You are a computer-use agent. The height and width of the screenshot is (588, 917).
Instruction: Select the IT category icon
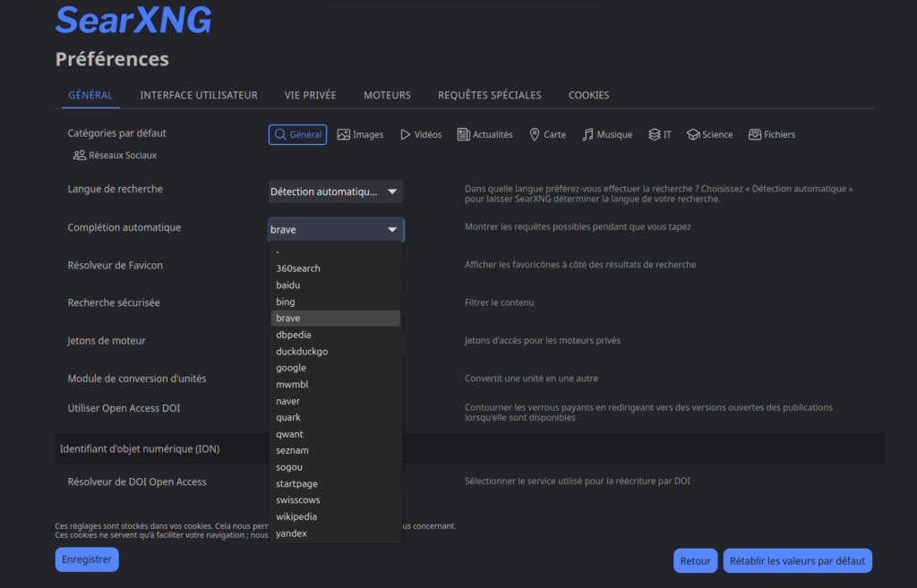pos(655,134)
